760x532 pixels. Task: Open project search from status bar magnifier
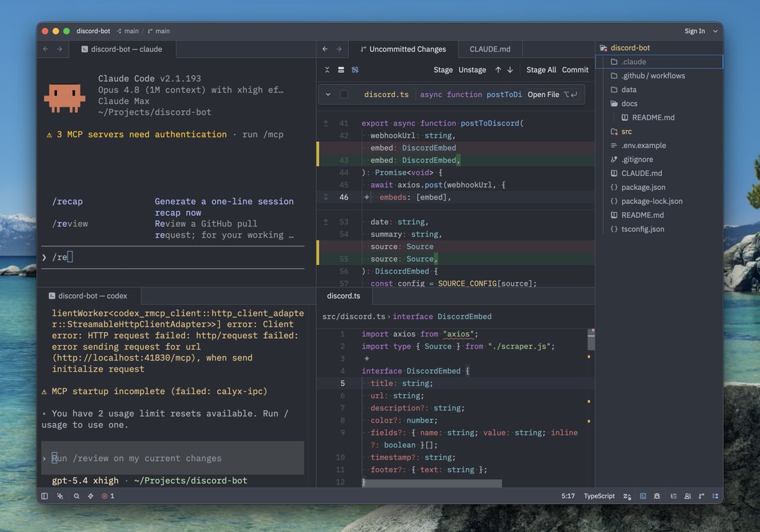[77, 496]
